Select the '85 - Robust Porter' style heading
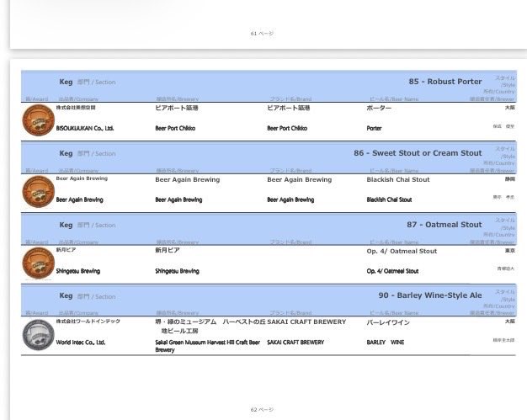 tap(445, 82)
